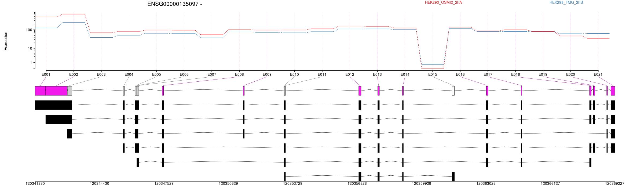
Task: Click genomic coordinate 120347529
Action: click(x=164, y=184)
